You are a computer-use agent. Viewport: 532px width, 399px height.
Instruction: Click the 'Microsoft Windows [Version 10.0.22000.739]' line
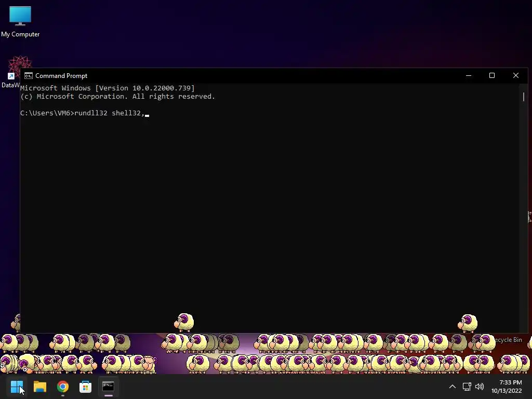coord(108,88)
